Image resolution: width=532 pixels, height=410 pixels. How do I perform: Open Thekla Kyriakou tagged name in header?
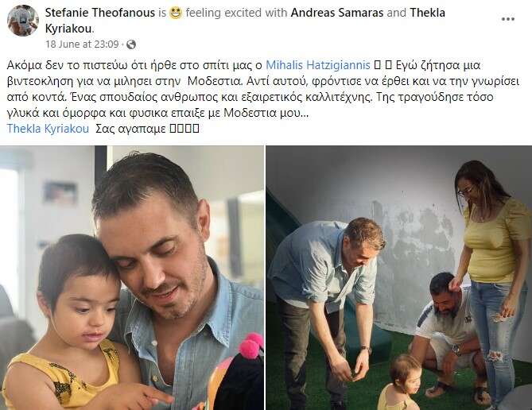(x=245, y=21)
